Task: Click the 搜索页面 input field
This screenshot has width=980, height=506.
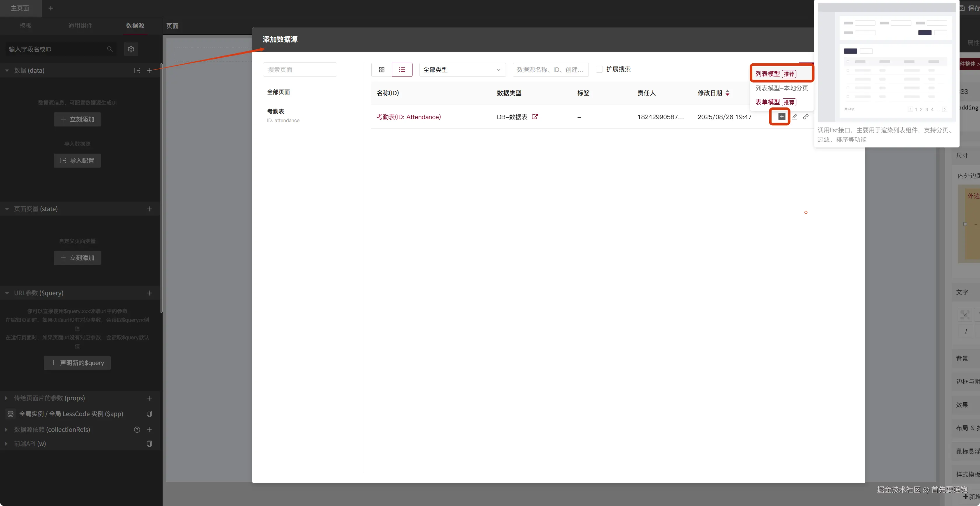Action: tap(300, 69)
